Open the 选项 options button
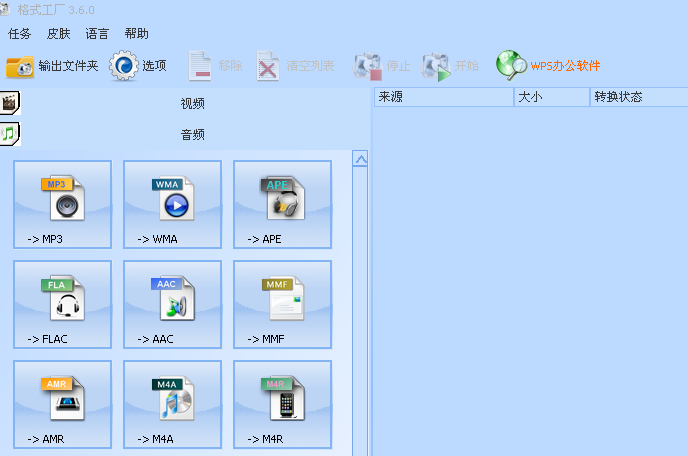 [x=139, y=67]
